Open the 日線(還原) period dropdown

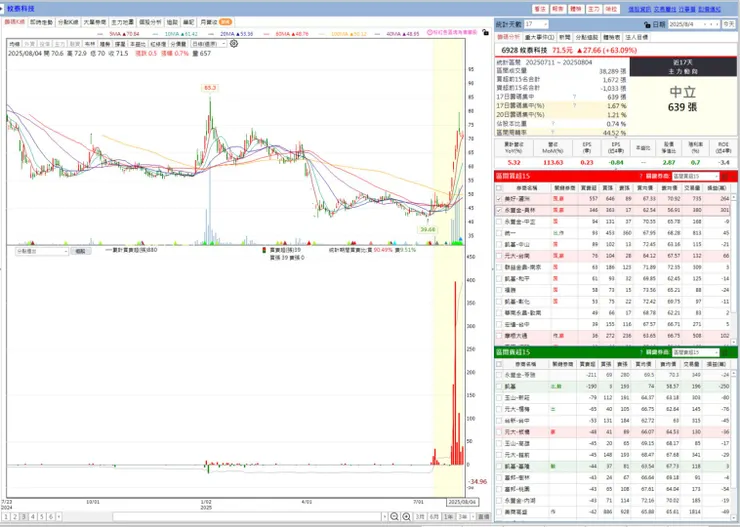[x=209, y=44]
